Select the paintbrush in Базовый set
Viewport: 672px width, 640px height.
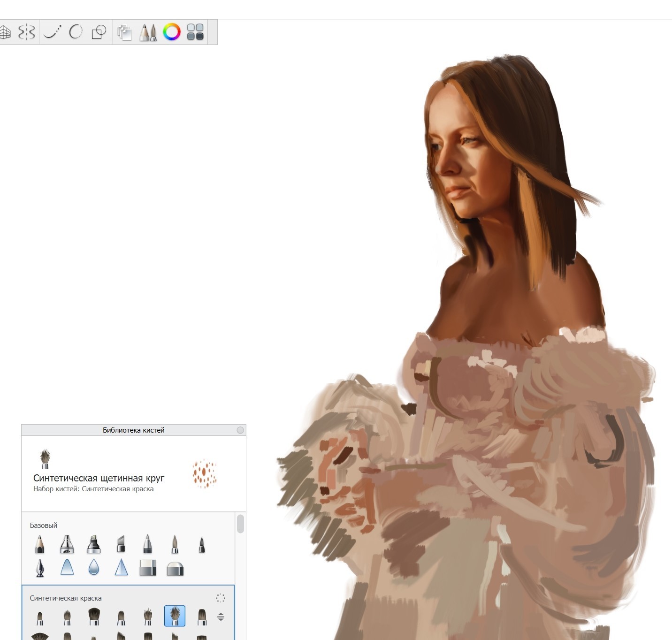pyautogui.click(x=175, y=544)
